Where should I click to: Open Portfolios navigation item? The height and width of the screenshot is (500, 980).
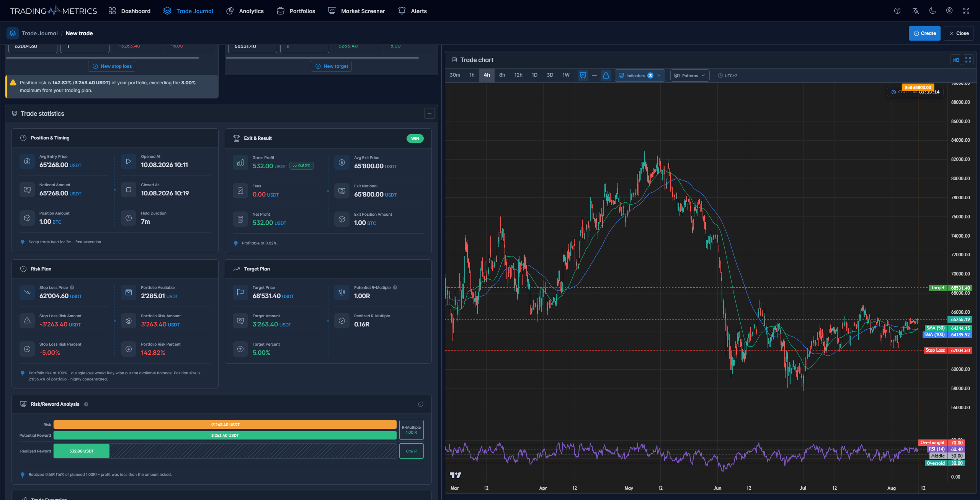296,11
